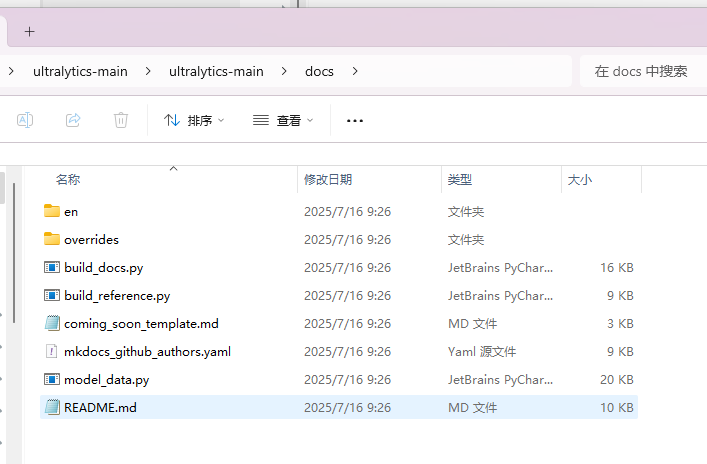Click the 20 KB size cell
This screenshot has width=707, height=464.
[x=617, y=380]
